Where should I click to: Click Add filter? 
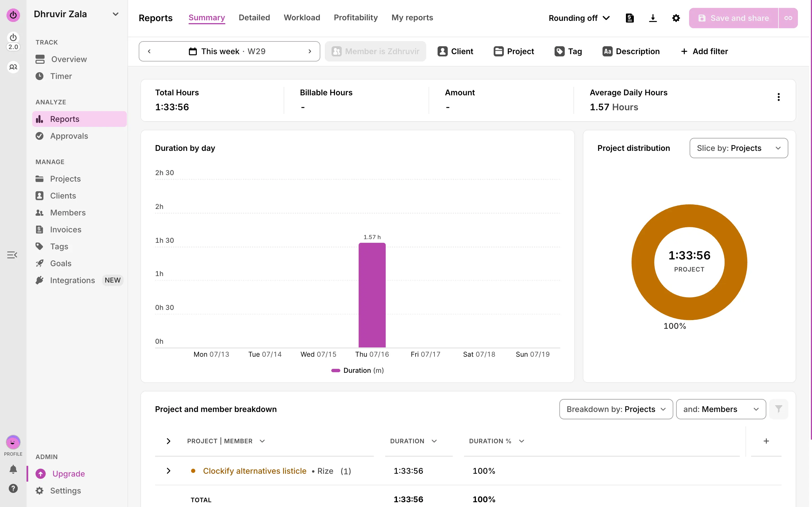[704, 51]
